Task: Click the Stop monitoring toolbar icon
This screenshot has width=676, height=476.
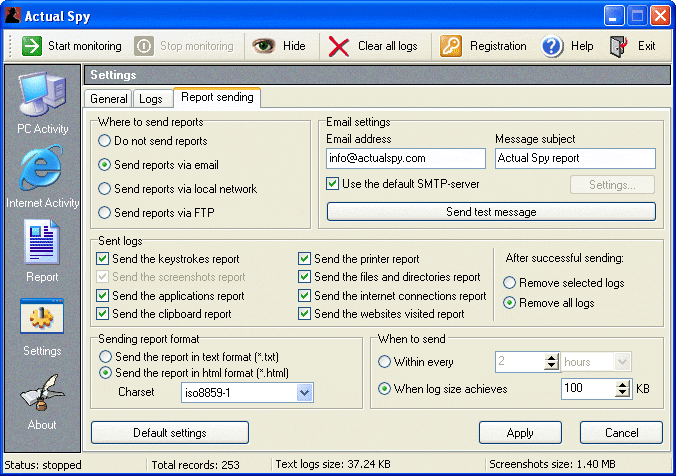Action: point(144,46)
